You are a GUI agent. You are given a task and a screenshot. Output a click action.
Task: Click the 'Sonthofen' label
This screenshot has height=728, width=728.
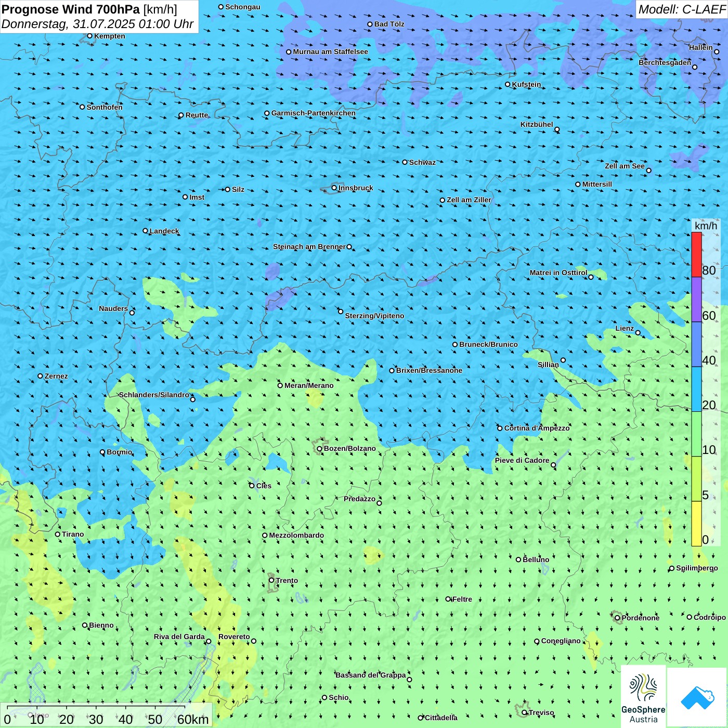(105, 107)
